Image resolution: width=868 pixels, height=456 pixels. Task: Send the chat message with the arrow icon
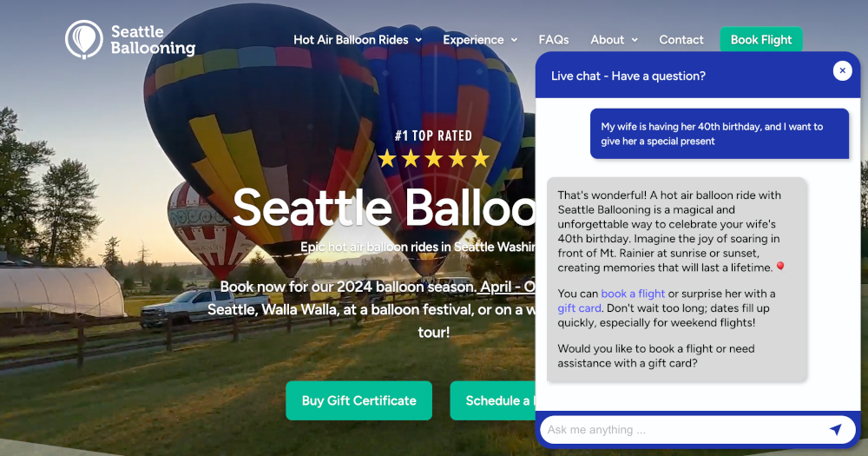pos(835,429)
